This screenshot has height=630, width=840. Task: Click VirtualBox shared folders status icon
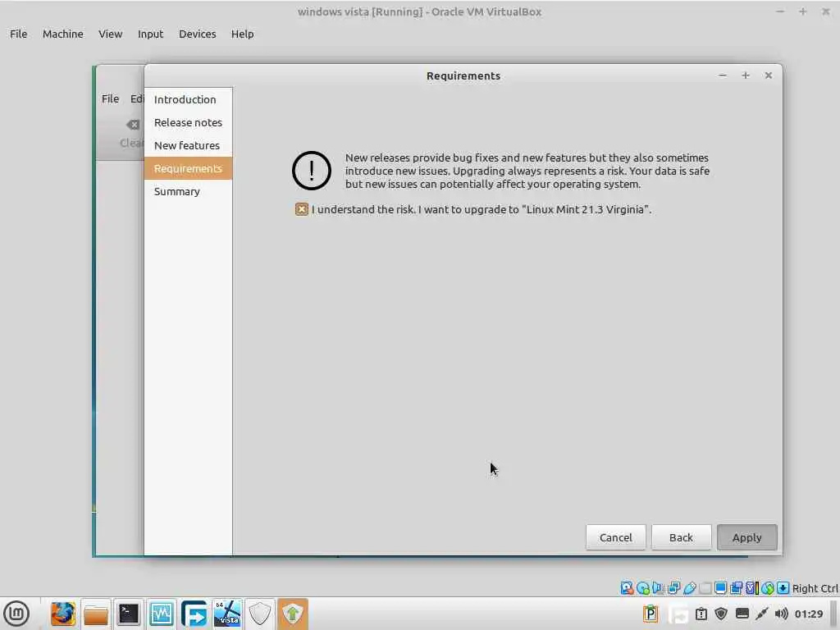pos(705,588)
